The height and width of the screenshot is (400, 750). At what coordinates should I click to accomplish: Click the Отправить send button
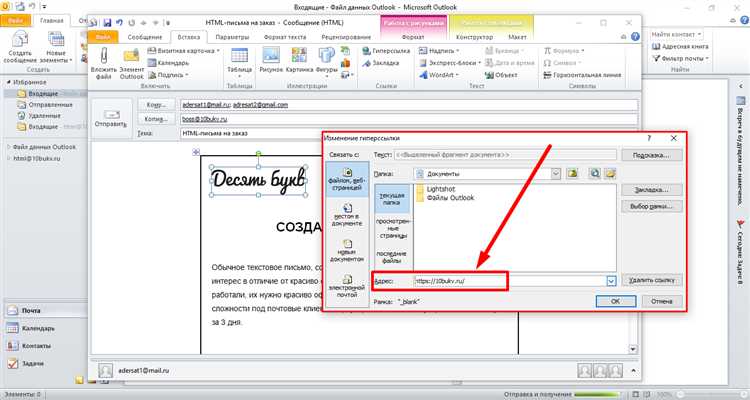coord(111,119)
